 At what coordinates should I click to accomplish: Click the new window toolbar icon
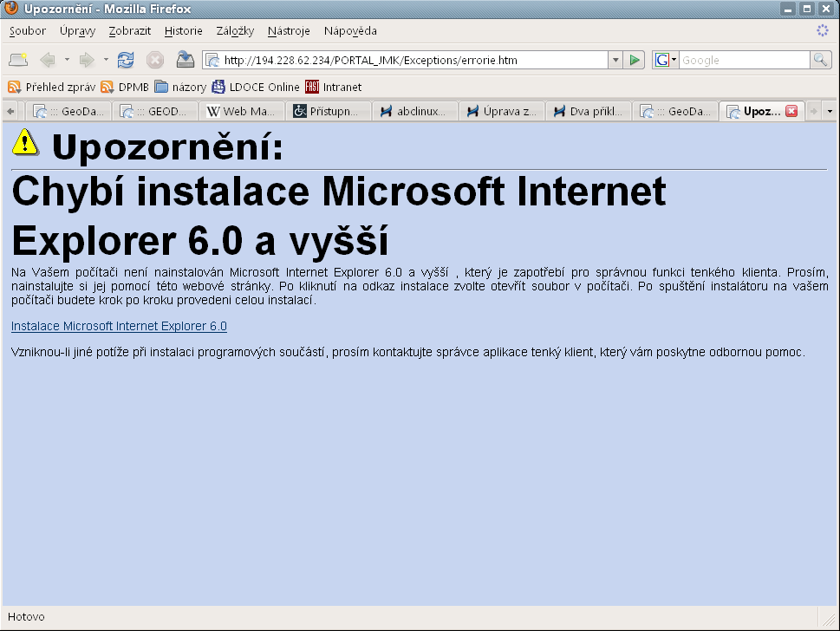[x=18, y=60]
